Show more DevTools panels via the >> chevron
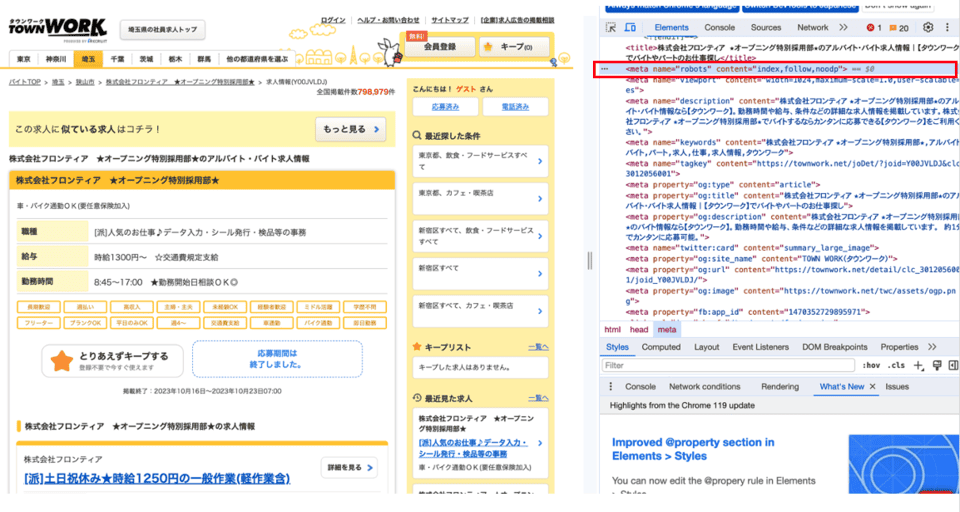 point(843,28)
